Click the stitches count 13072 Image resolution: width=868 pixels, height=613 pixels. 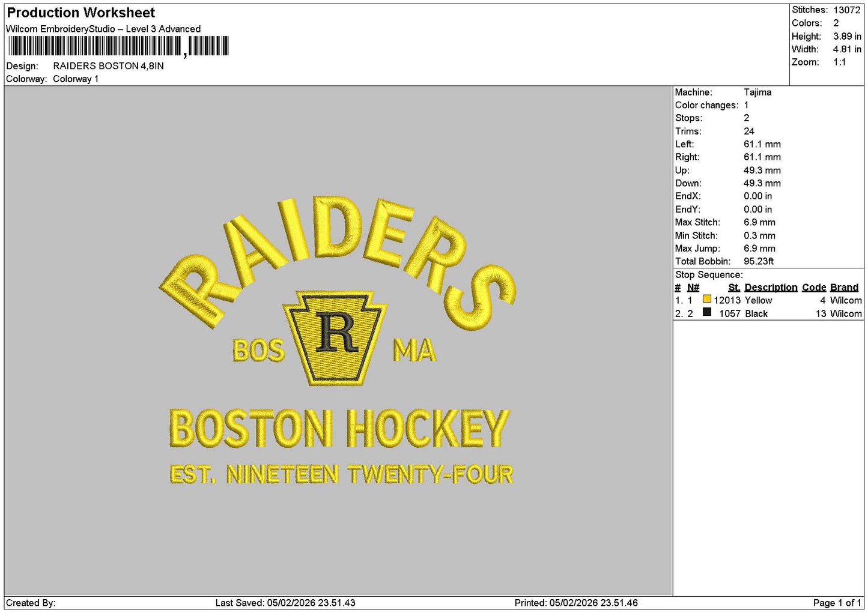click(846, 10)
